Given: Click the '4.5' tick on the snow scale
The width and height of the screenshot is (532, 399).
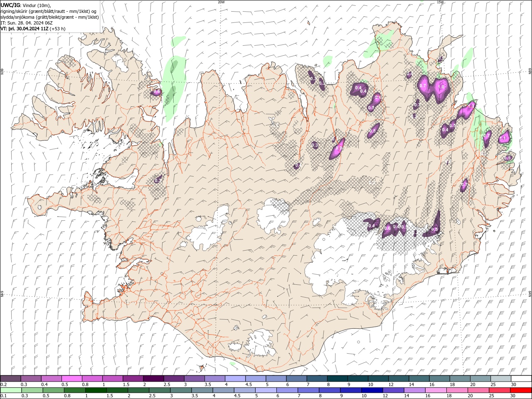Looking at the screenshot, I should 249,384.
